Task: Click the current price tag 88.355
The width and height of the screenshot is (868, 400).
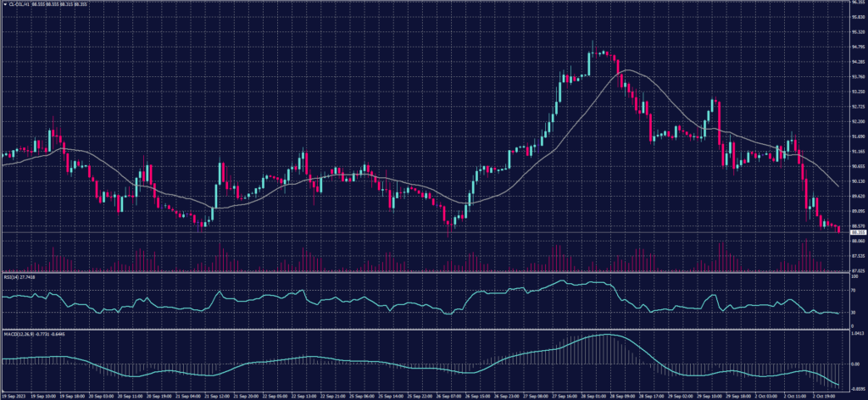Action: [857, 231]
